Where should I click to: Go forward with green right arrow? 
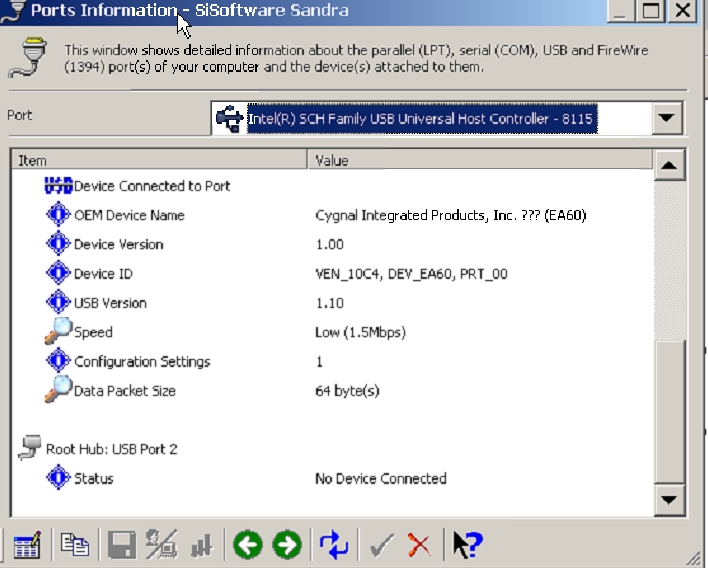coord(287,545)
